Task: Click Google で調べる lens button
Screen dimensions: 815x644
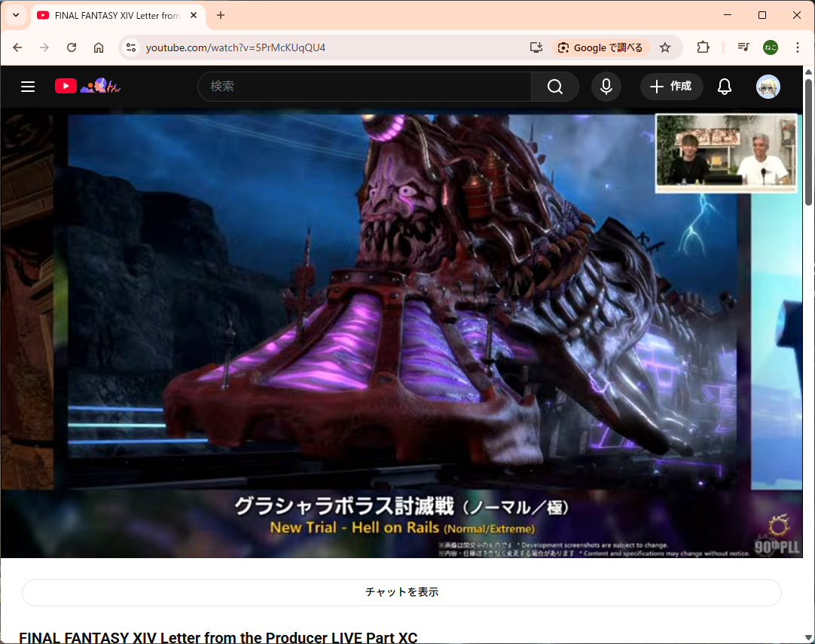Action: 600,47
